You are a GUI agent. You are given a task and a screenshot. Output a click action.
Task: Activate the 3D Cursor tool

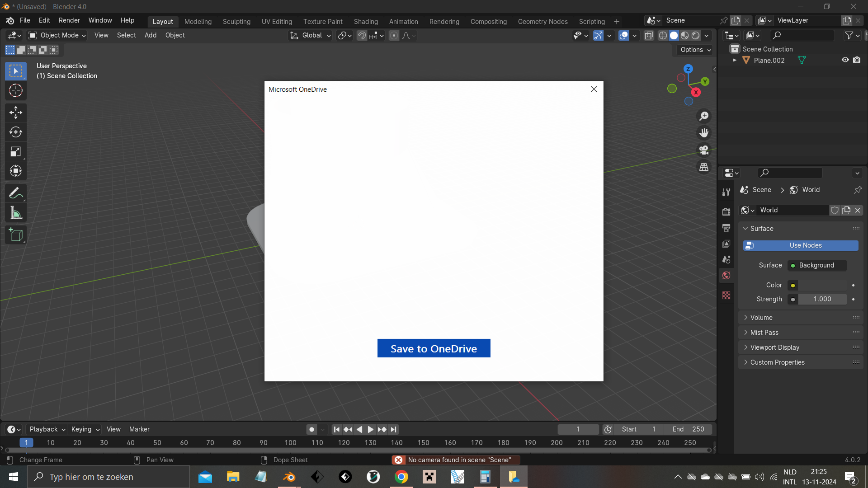click(x=16, y=91)
